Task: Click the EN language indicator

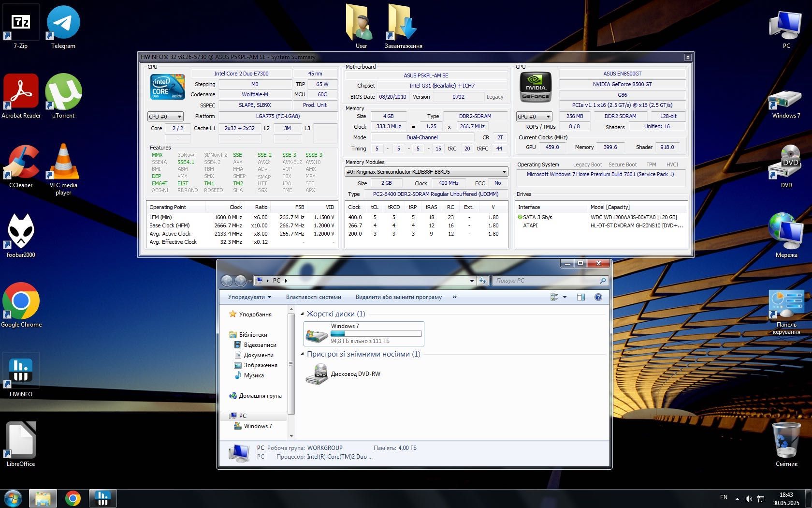Action: [724, 498]
